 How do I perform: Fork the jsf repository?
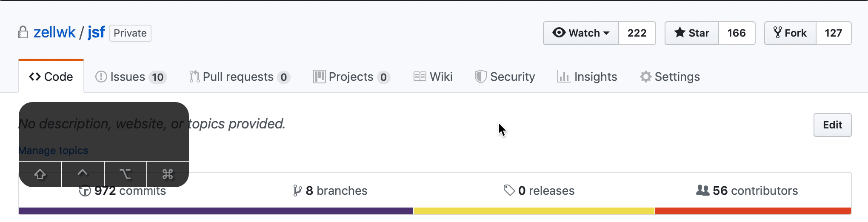pyautogui.click(x=791, y=33)
